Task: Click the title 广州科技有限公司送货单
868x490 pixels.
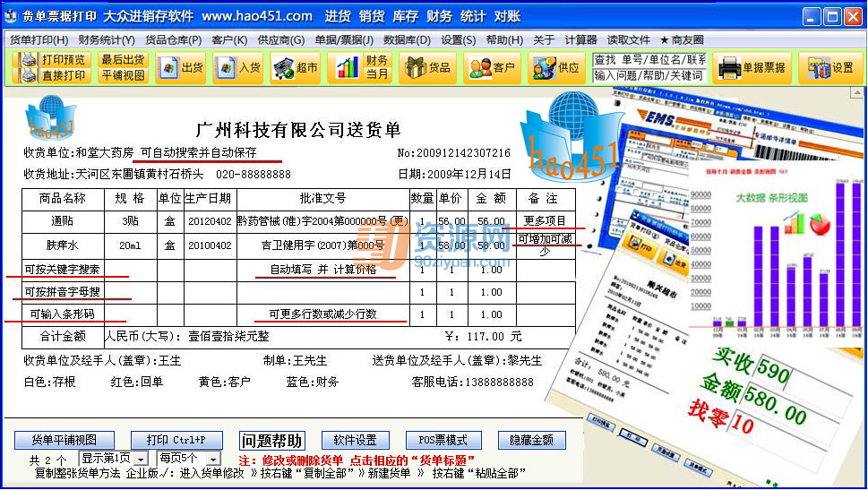Action: pyautogui.click(x=297, y=130)
